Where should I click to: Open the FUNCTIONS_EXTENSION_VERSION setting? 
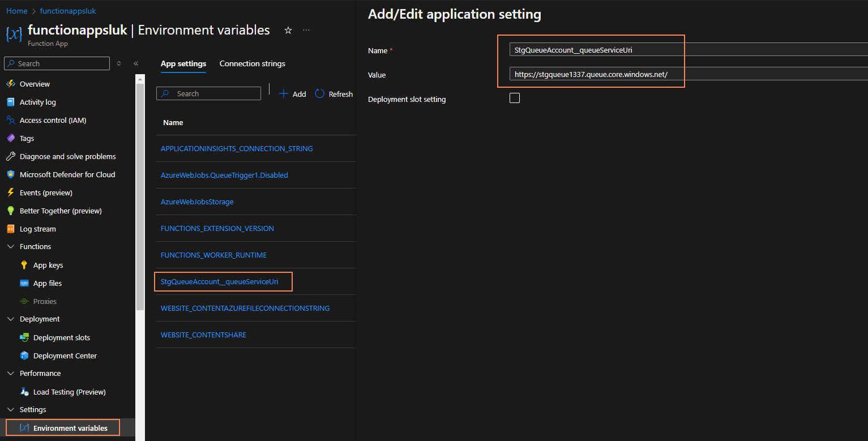point(217,228)
